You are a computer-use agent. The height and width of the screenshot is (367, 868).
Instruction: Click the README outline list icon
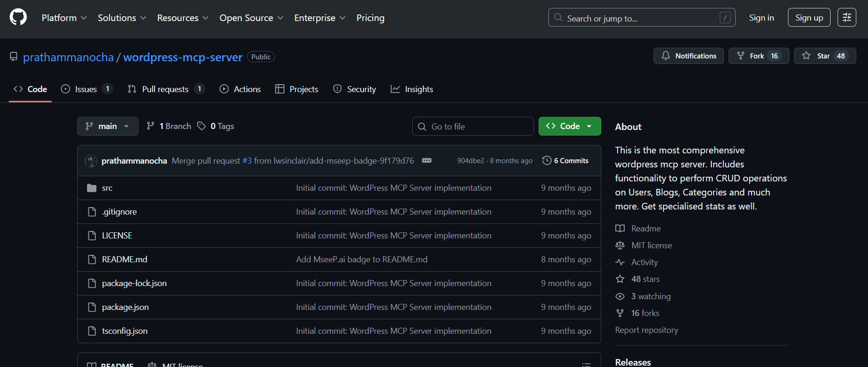(x=586, y=365)
